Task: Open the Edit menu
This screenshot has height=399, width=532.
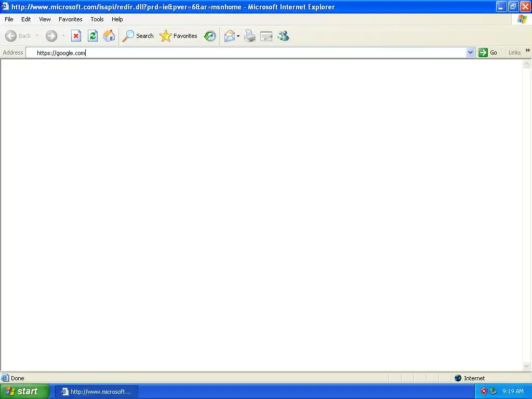Action: pyautogui.click(x=26, y=19)
